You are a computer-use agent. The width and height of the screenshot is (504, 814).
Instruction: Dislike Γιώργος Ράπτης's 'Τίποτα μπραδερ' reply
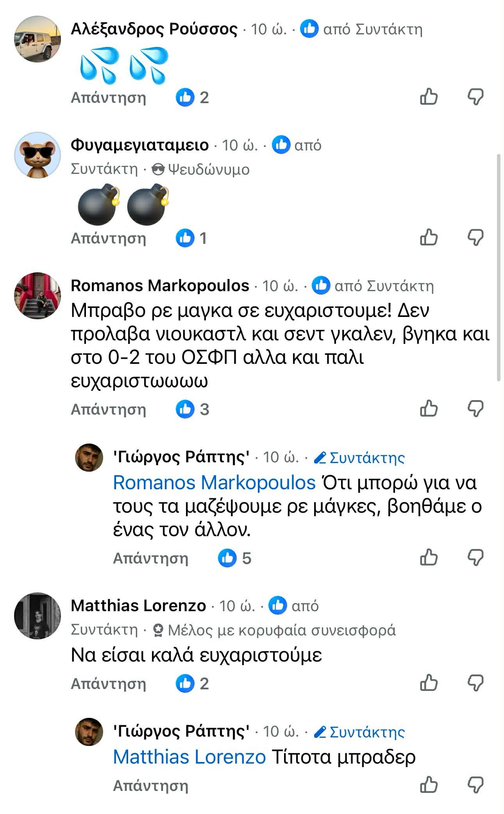[x=475, y=785]
